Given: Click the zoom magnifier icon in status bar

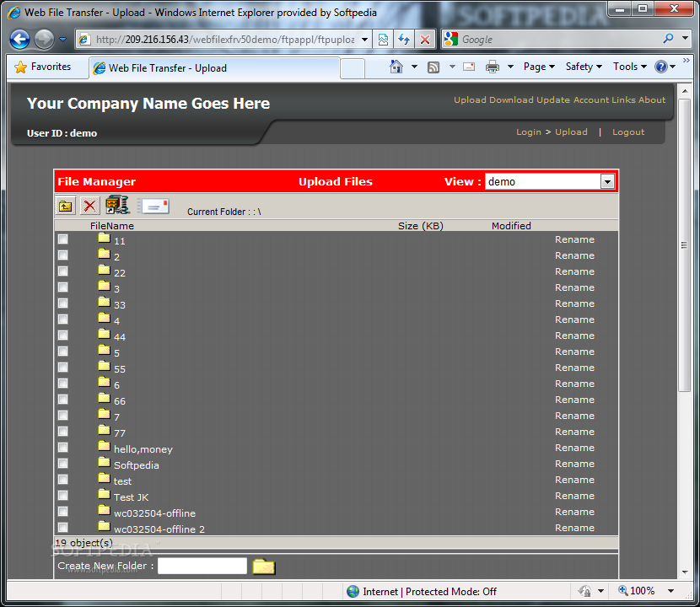Looking at the screenshot, I should pyautogui.click(x=622, y=590).
